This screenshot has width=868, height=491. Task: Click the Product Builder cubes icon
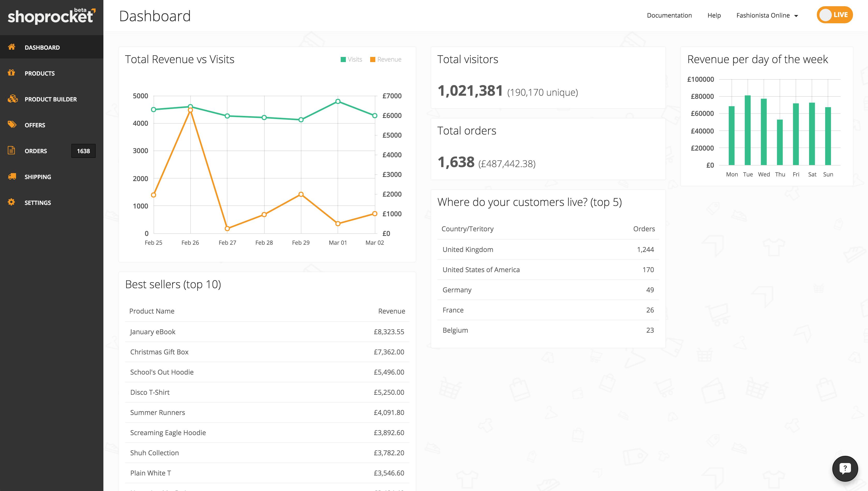click(12, 99)
